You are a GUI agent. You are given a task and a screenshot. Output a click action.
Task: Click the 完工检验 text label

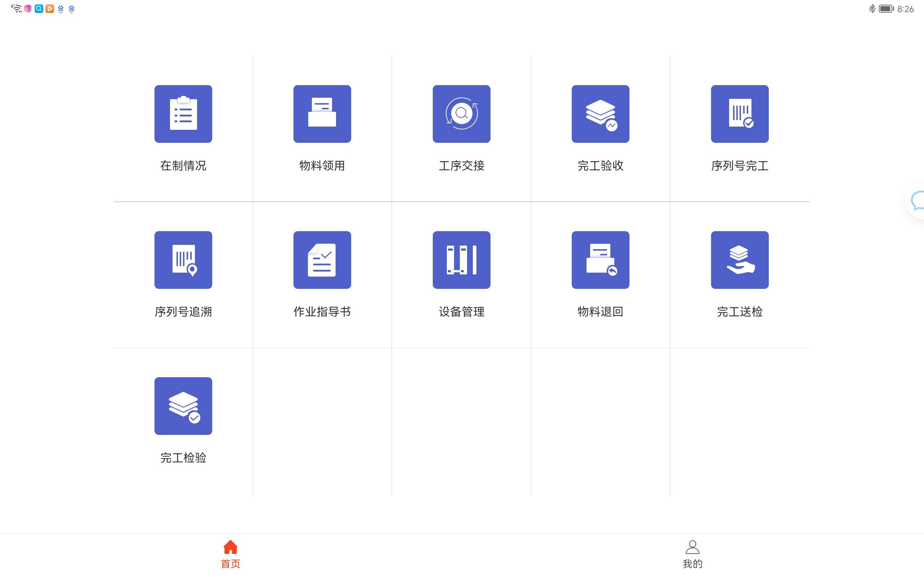(183, 458)
